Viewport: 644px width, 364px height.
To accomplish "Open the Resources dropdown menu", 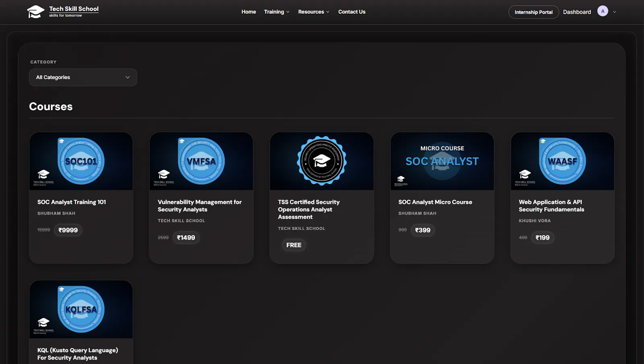I will (314, 12).
